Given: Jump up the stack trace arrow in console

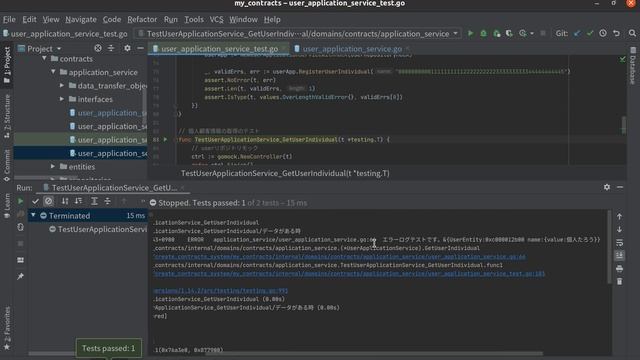Looking at the screenshot, I should (x=620, y=216).
